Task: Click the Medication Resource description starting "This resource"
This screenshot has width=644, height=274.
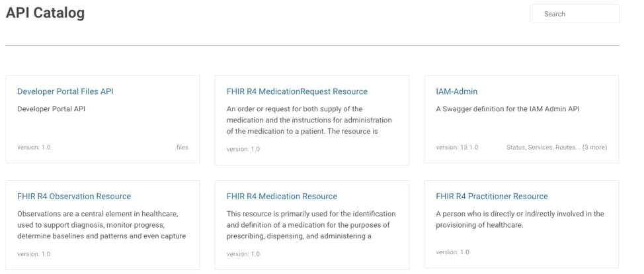Action: coord(311,225)
